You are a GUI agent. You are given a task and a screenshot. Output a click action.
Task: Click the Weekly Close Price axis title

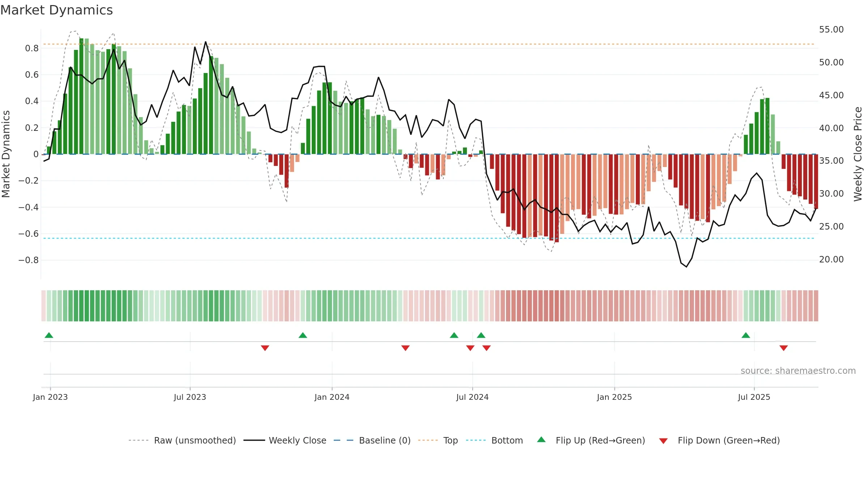click(858, 154)
